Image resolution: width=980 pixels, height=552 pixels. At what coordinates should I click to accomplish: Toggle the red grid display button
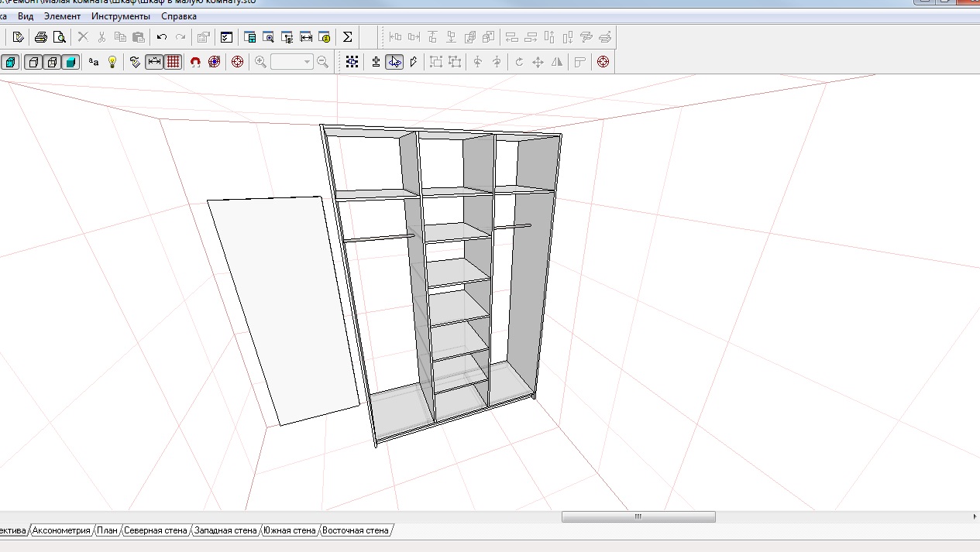pos(174,62)
